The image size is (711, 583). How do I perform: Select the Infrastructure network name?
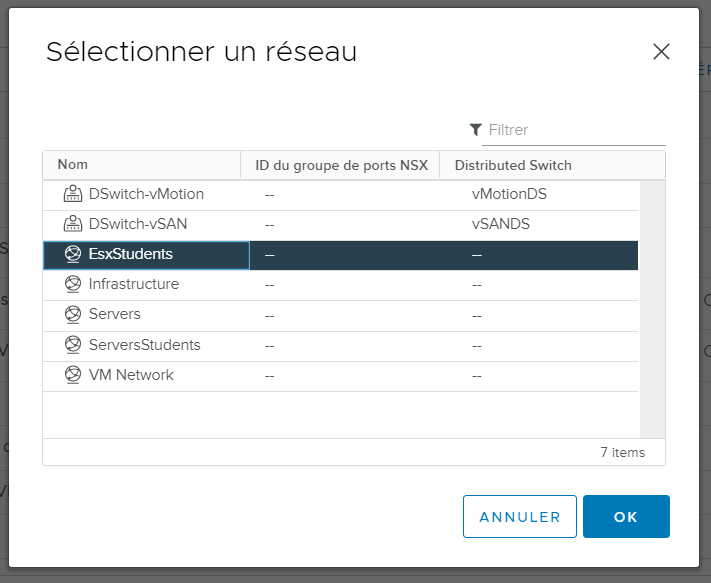[134, 284]
